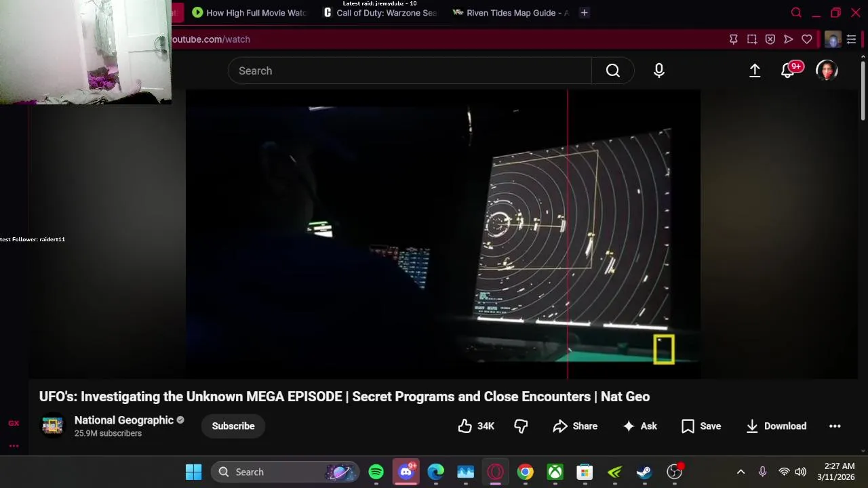Click the National Geographic channel avatar
Image resolution: width=868 pixels, height=488 pixels.
pyautogui.click(x=52, y=426)
